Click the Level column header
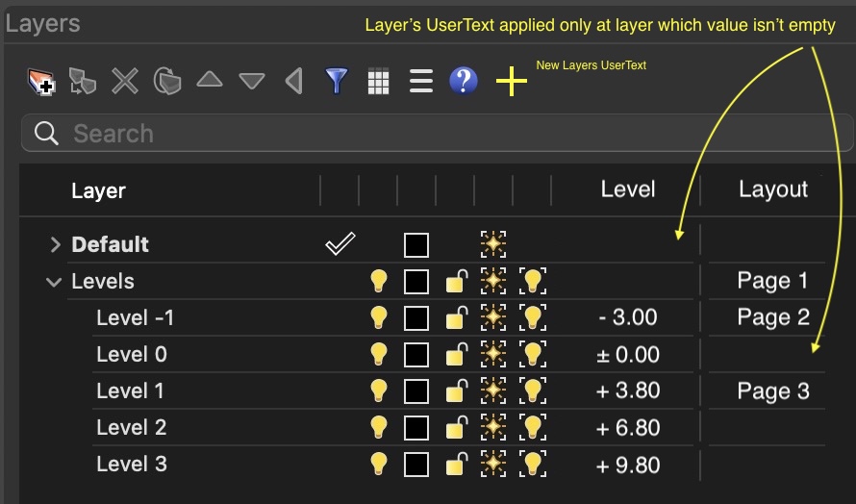Image resolution: width=856 pixels, height=504 pixels. click(628, 189)
